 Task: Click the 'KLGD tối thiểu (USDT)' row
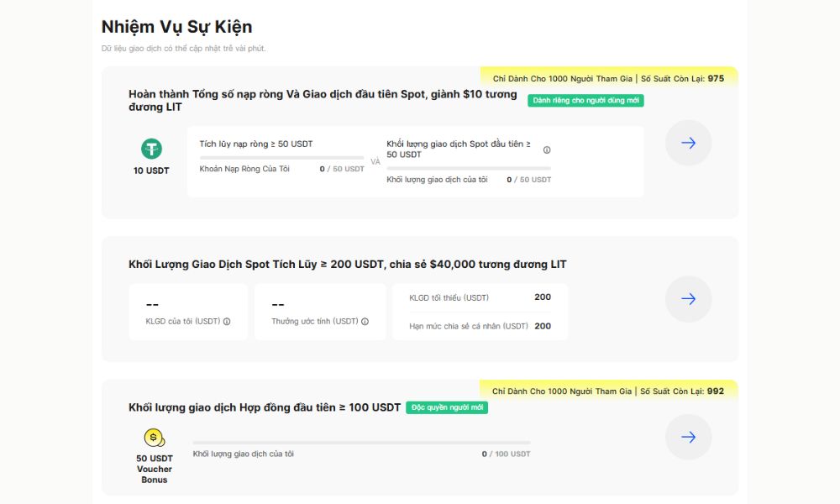pyautogui.click(x=480, y=297)
